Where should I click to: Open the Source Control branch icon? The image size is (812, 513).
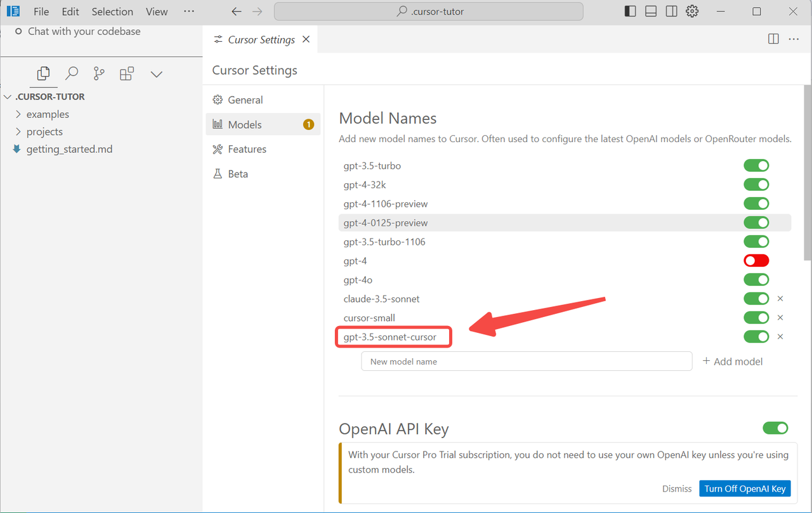click(x=99, y=74)
